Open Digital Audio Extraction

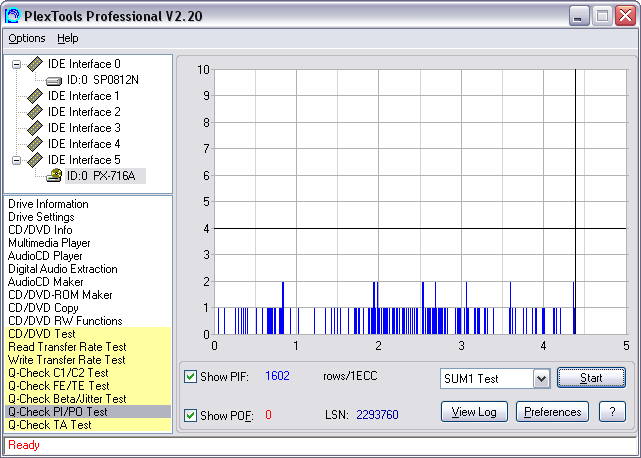click(63, 269)
